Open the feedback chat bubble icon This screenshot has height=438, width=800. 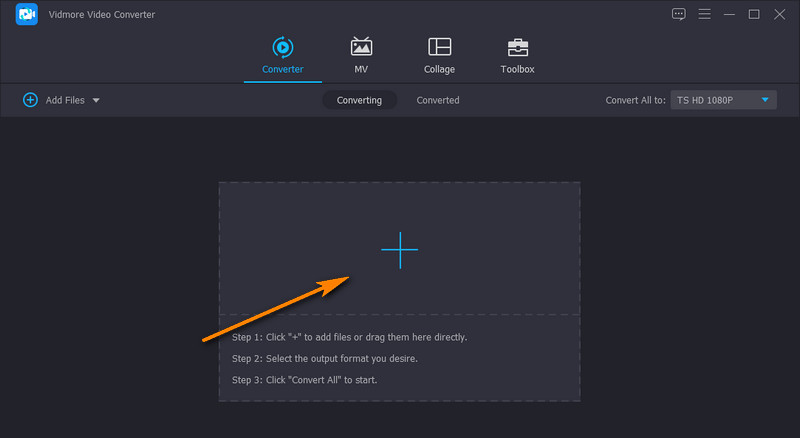[x=679, y=14]
